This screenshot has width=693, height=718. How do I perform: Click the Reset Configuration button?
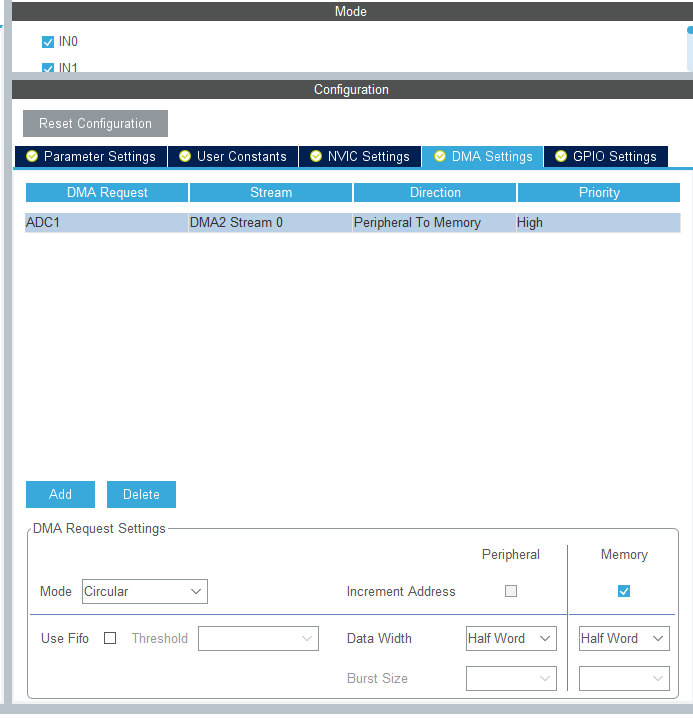95,123
